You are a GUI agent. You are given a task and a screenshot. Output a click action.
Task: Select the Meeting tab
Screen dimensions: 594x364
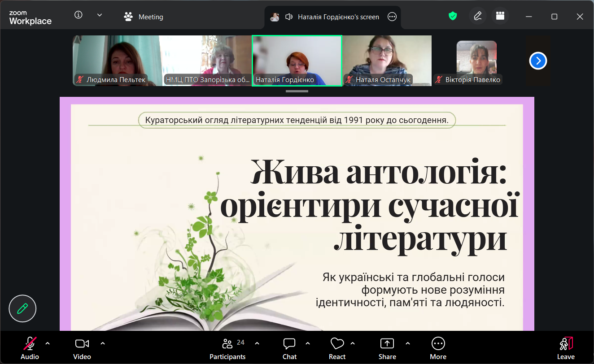pos(144,17)
